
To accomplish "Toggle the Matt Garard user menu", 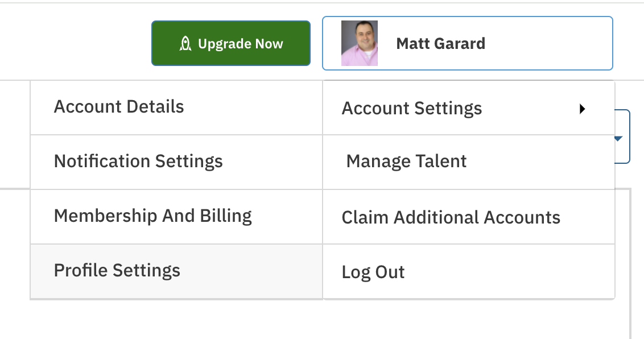I will [x=468, y=43].
